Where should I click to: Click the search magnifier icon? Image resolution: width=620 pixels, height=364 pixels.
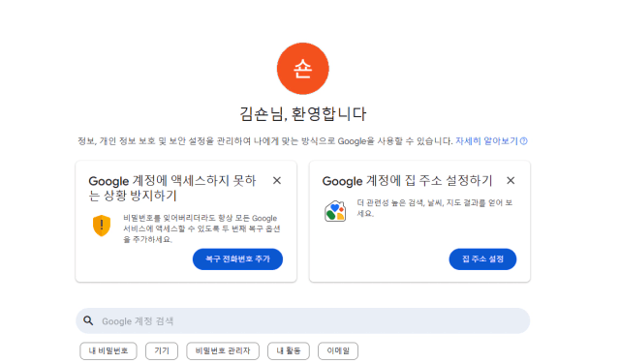point(88,320)
